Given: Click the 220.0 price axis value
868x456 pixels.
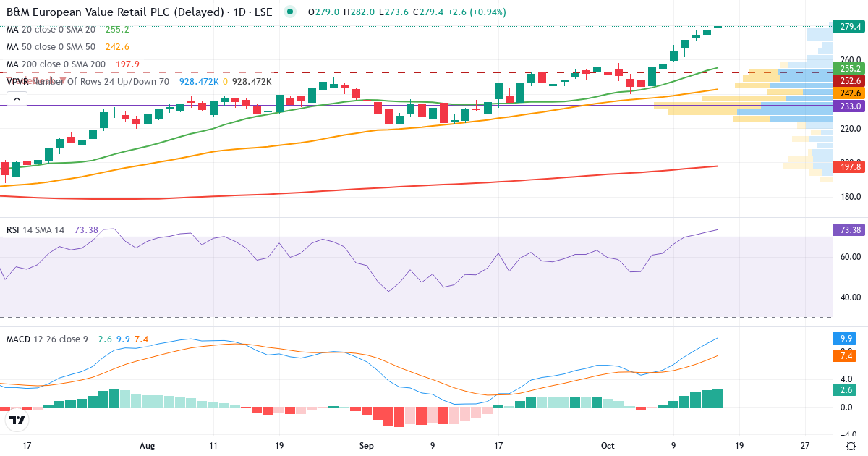Looking at the screenshot, I should [x=849, y=128].
